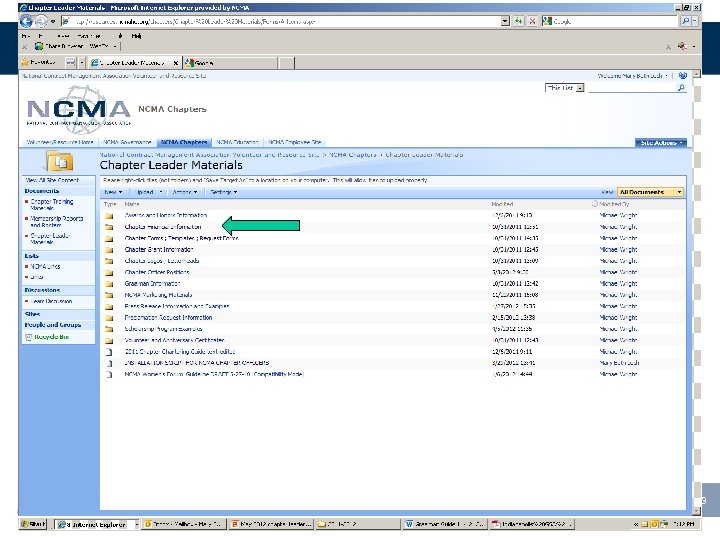Switch to the Google browser tab
720x540 pixels.
pos(230,62)
